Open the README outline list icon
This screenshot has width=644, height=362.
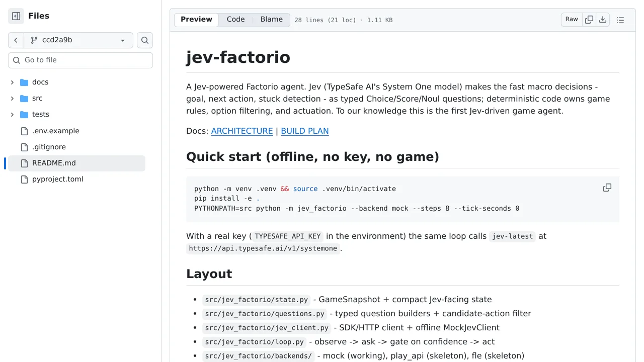tap(620, 20)
